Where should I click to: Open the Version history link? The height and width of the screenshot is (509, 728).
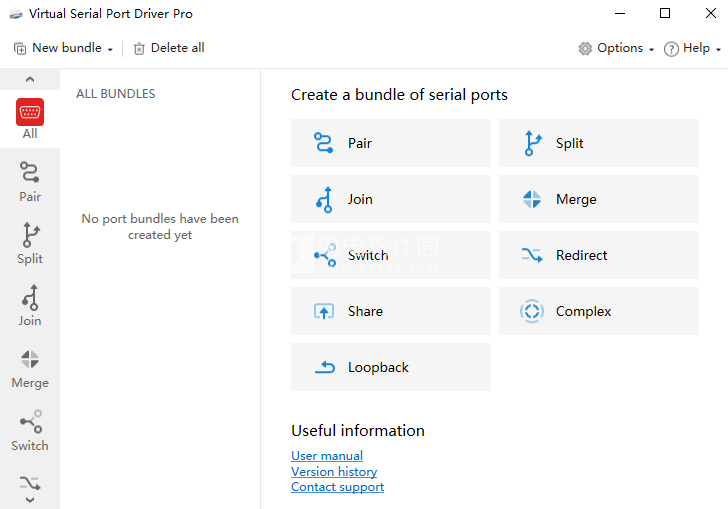tap(334, 471)
